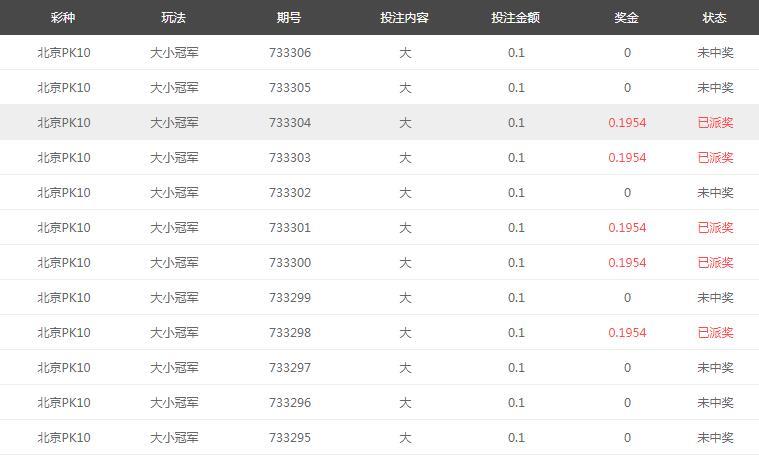
Task: Click the 已派奖 status for period 733298
Action: point(715,333)
